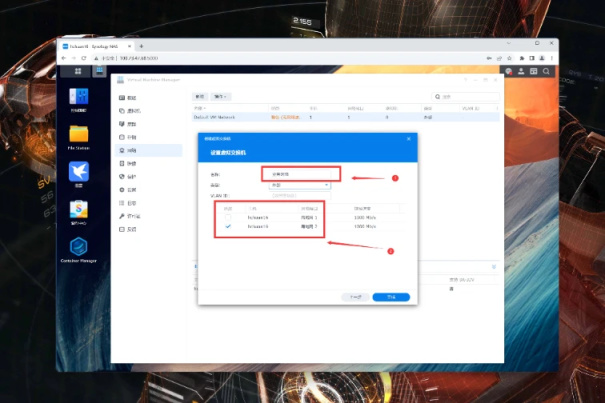Open the DSM widgets panel icon

[x=534, y=71]
